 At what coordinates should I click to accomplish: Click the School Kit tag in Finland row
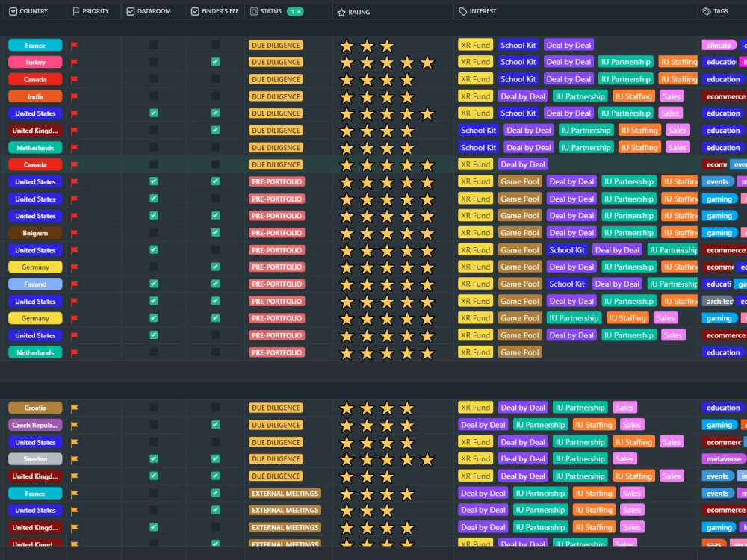[566, 284]
